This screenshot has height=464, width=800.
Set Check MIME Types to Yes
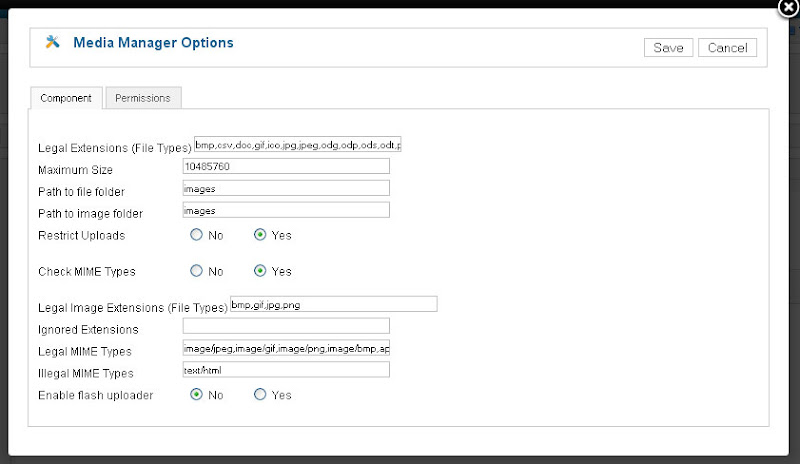[260, 271]
